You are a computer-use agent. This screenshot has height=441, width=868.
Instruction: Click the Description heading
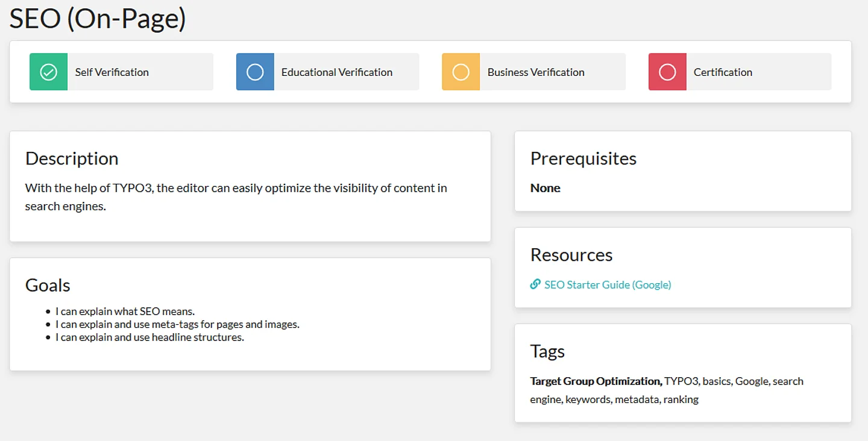(x=72, y=158)
